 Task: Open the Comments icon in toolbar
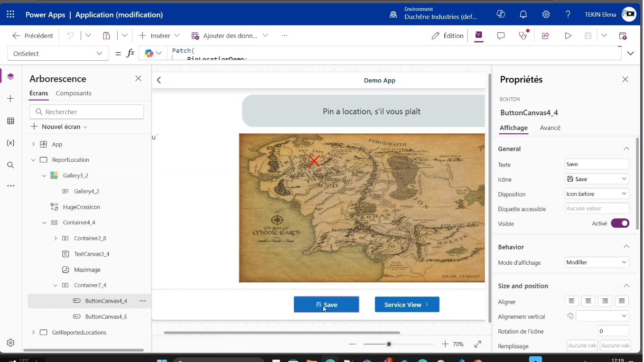coord(501,36)
